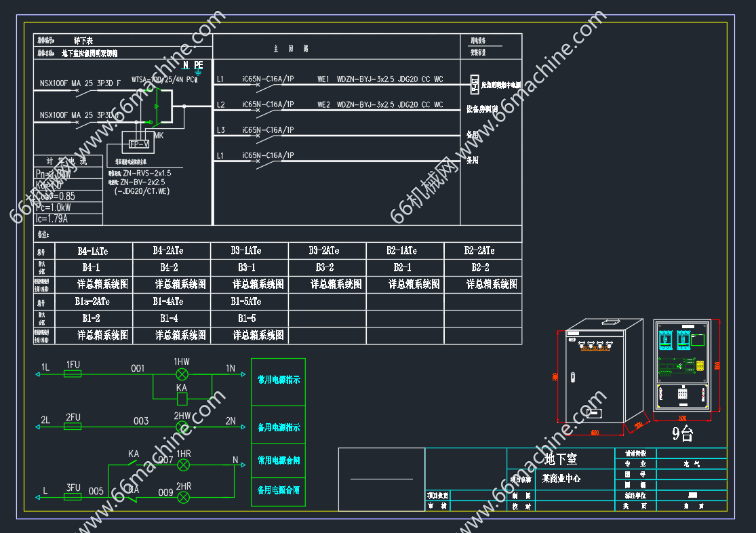Select the WE2 cable label text

[323, 105]
